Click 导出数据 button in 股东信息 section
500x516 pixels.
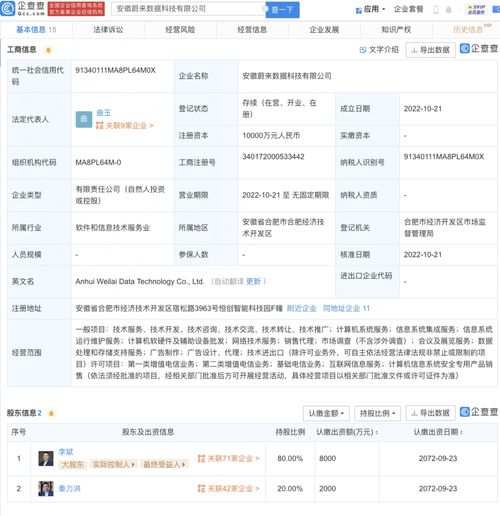pyautogui.click(x=430, y=413)
